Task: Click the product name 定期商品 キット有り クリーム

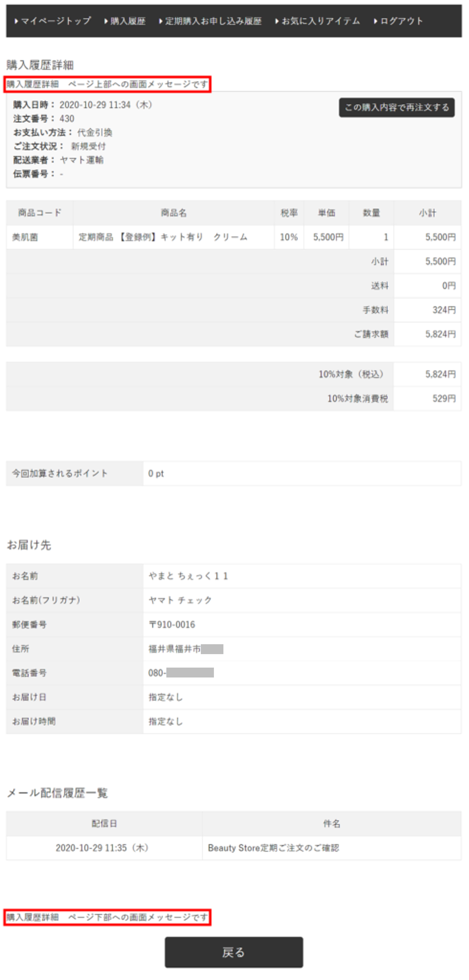Action: (x=163, y=237)
